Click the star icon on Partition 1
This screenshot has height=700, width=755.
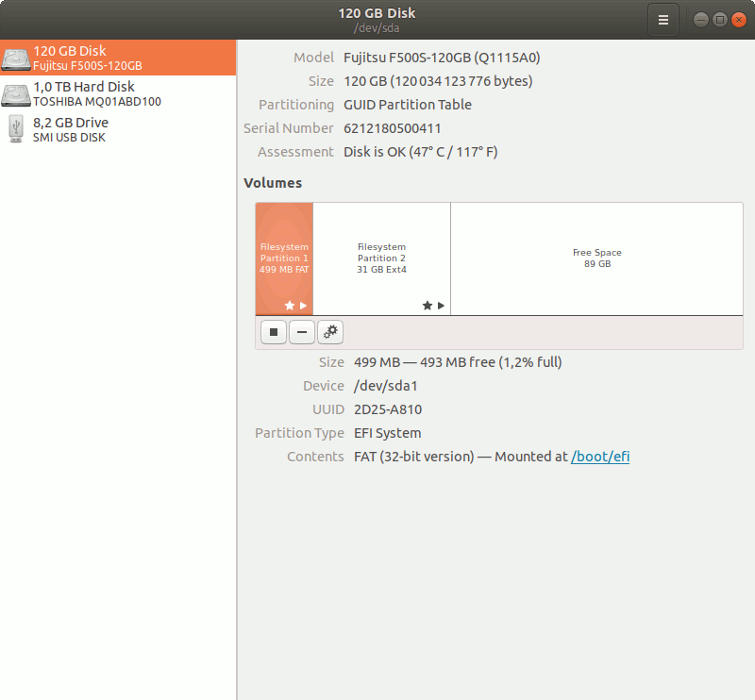(x=290, y=306)
